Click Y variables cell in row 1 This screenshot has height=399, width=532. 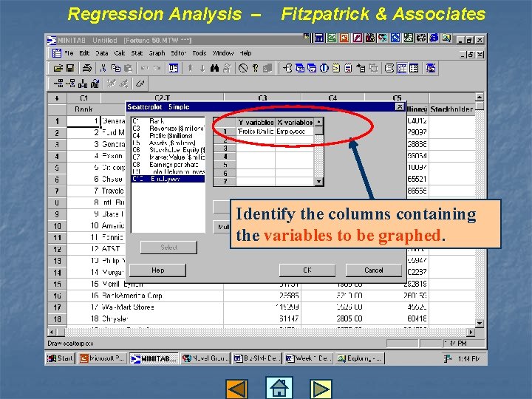tap(256, 132)
